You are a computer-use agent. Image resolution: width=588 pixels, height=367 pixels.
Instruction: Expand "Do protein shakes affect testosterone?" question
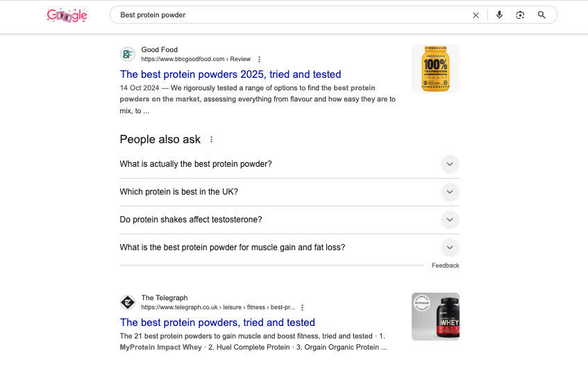pyautogui.click(x=450, y=220)
